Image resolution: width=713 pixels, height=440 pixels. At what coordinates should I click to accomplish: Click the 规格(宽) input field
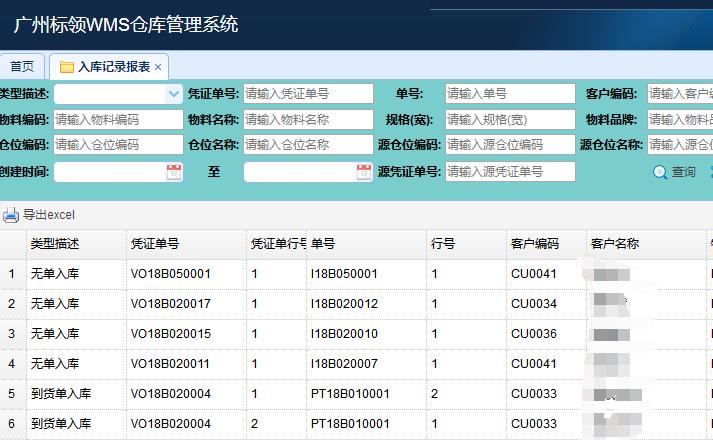pos(510,120)
